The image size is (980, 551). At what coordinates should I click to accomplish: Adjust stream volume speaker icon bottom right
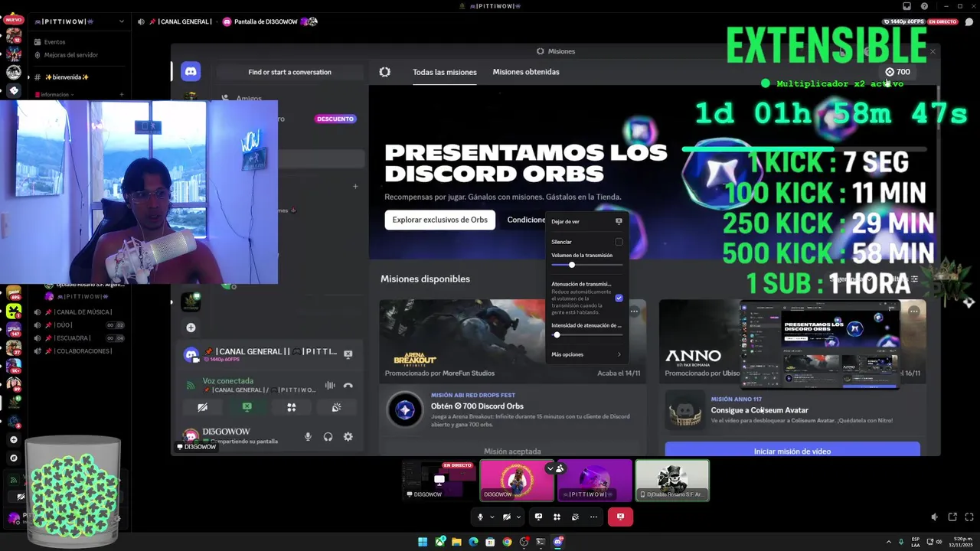pyautogui.click(x=934, y=517)
